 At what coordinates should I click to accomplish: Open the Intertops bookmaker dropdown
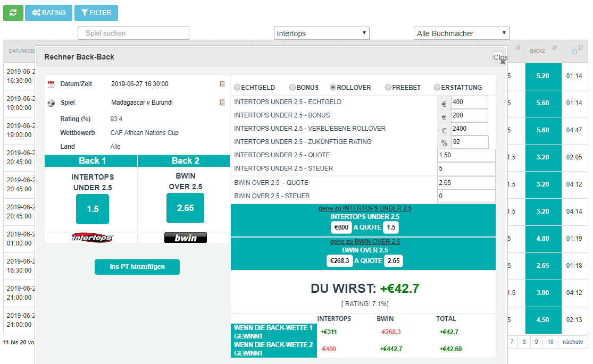coord(321,33)
